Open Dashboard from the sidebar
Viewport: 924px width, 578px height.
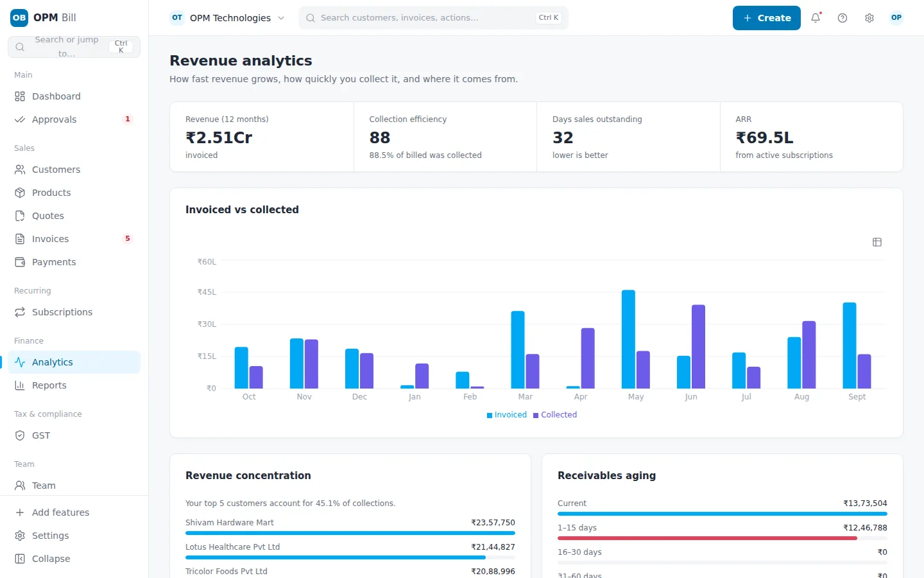[x=74, y=96]
